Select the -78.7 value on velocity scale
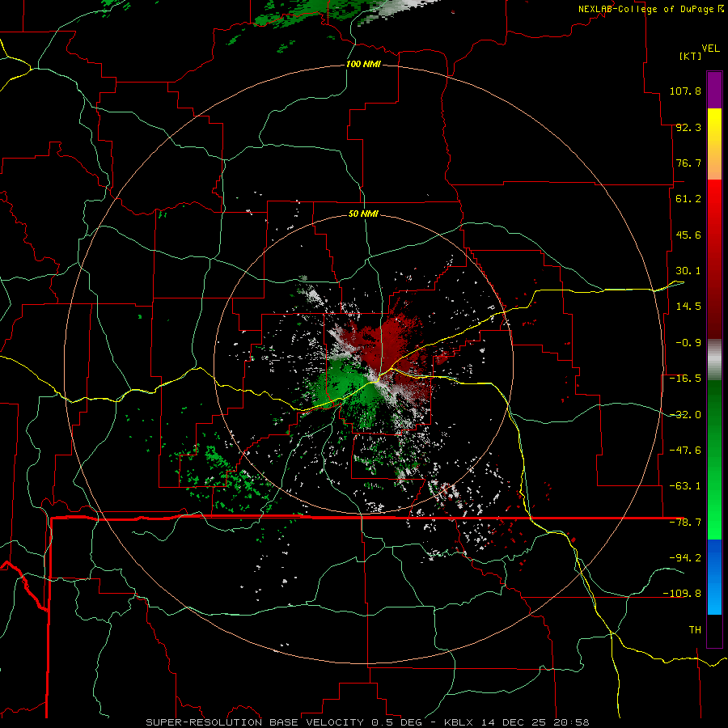This screenshot has height=728, width=728. pos(685,523)
